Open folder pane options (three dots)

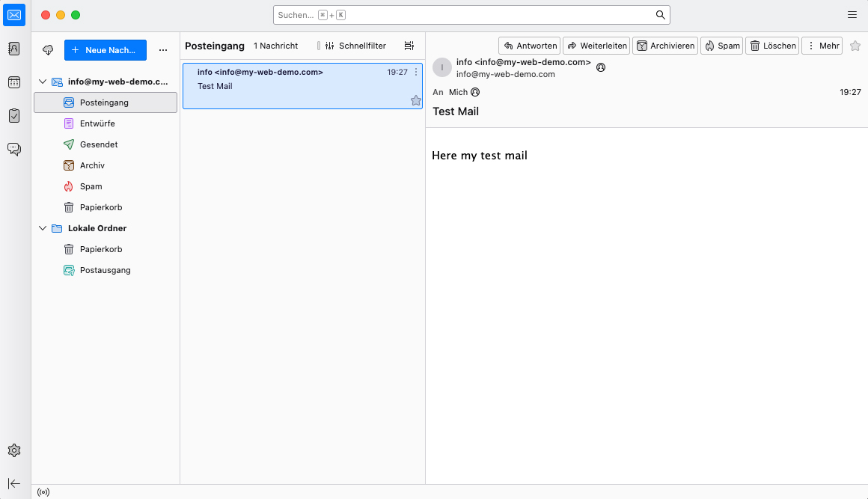click(x=163, y=50)
